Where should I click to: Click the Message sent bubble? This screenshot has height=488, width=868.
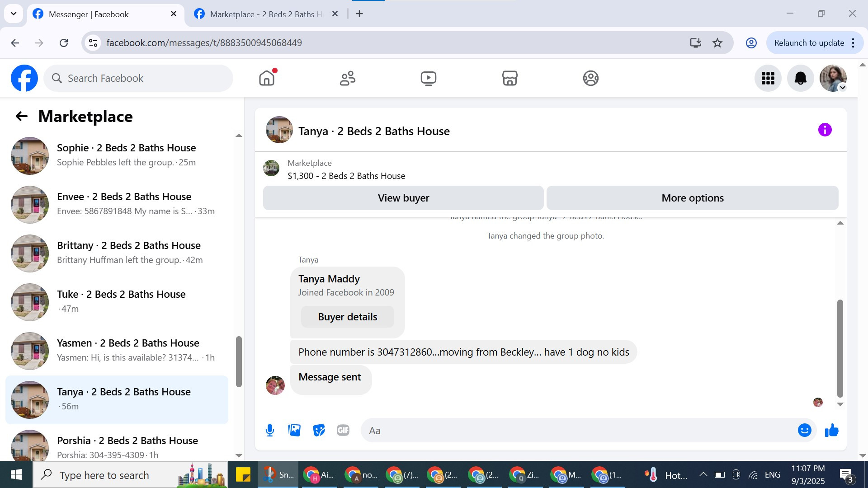[330, 380]
